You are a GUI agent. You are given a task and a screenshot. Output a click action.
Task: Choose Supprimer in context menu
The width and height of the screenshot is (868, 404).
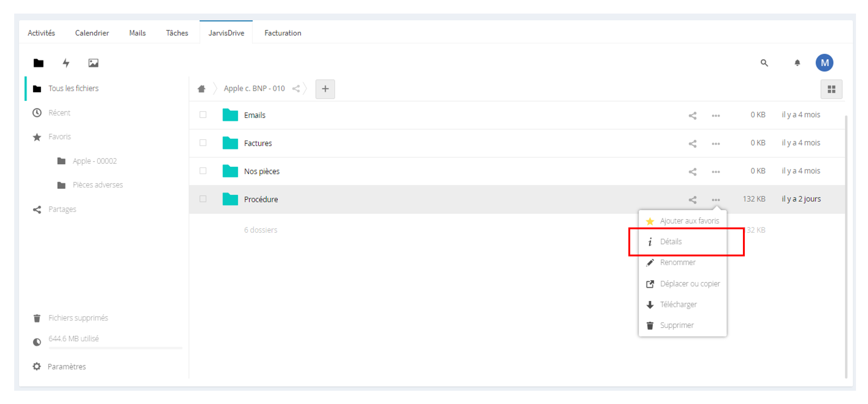[682, 325]
